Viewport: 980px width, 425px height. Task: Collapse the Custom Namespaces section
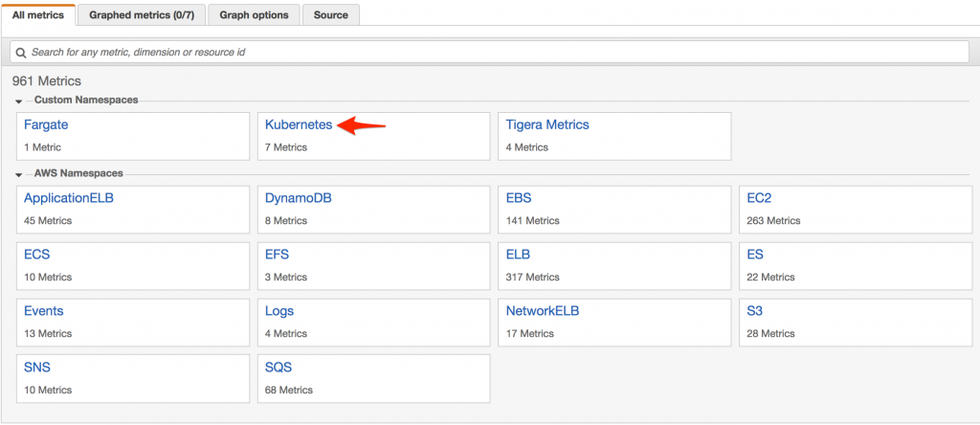[19, 101]
